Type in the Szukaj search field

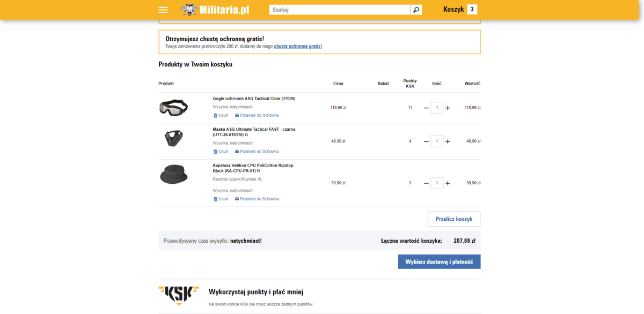click(x=340, y=10)
